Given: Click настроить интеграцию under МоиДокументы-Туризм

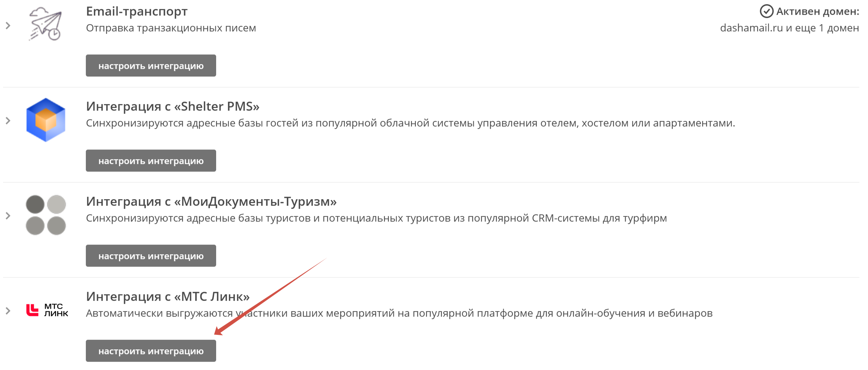Looking at the screenshot, I should [151, 256].
